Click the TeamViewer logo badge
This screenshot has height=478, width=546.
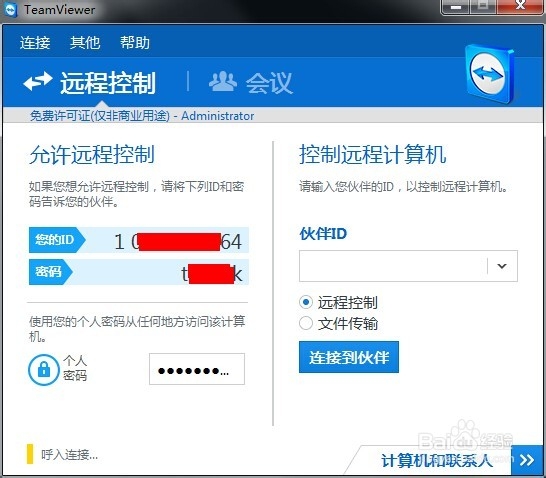click(489, 75)
